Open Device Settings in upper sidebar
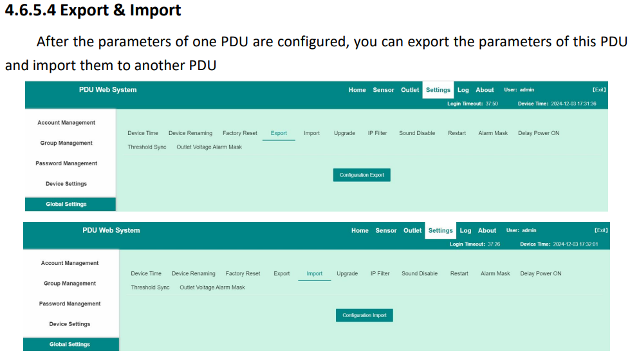Viewport: 630px width, 364px height. point(66,184)
